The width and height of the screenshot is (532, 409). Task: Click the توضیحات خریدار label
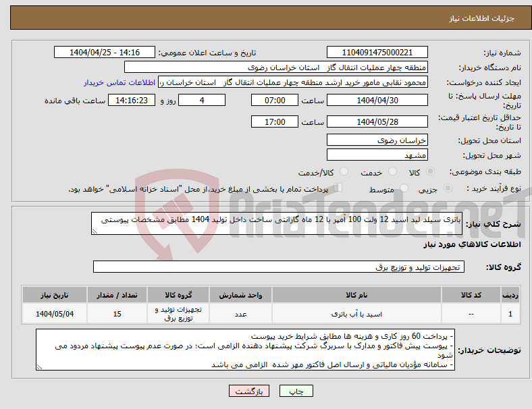489,350
